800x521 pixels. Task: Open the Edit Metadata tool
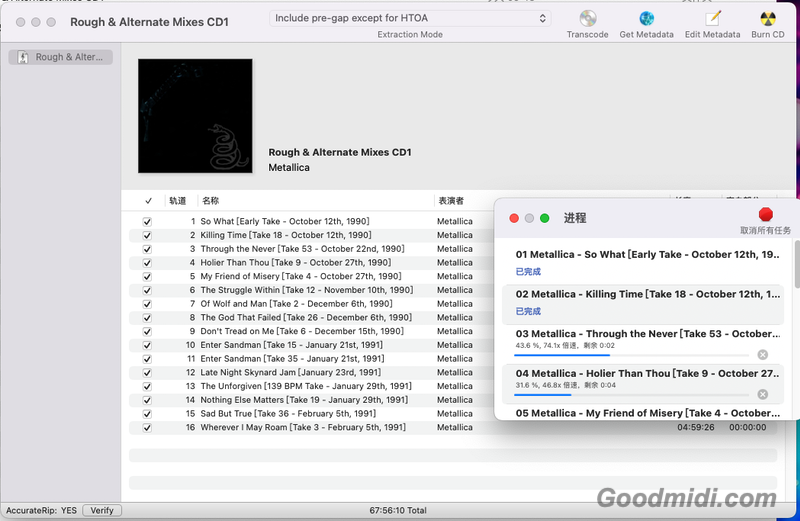pos(712,24)
